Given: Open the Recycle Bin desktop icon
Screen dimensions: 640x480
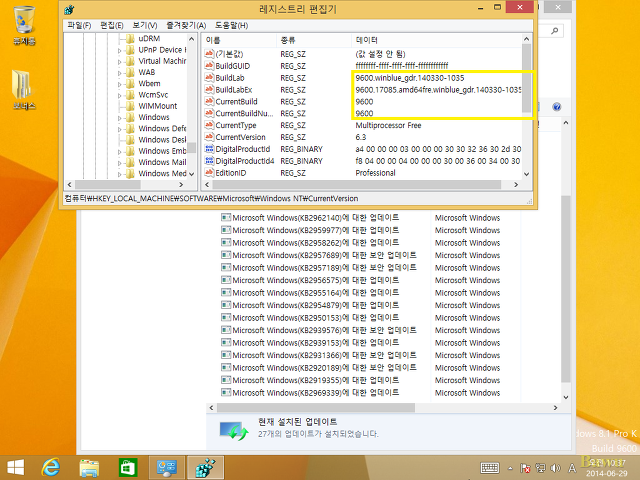Looking at the screenshot, I should click(x=24, y=24).
